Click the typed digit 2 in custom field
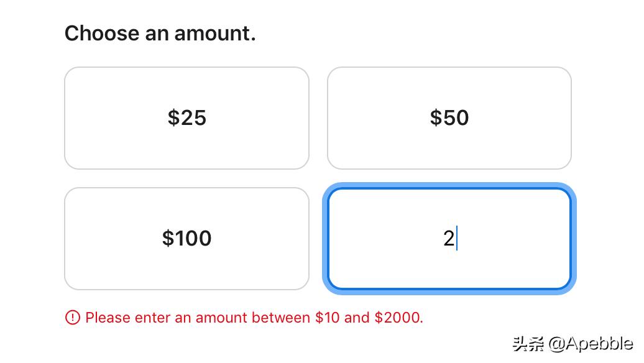 pos(449,239)
